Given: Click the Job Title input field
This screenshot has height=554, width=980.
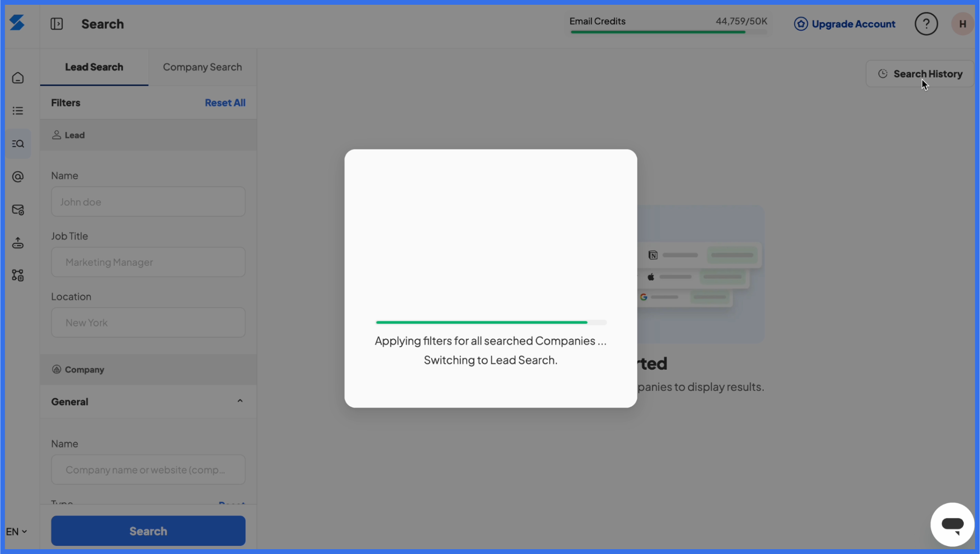Looking at the screenshot, I should [148, 262].
